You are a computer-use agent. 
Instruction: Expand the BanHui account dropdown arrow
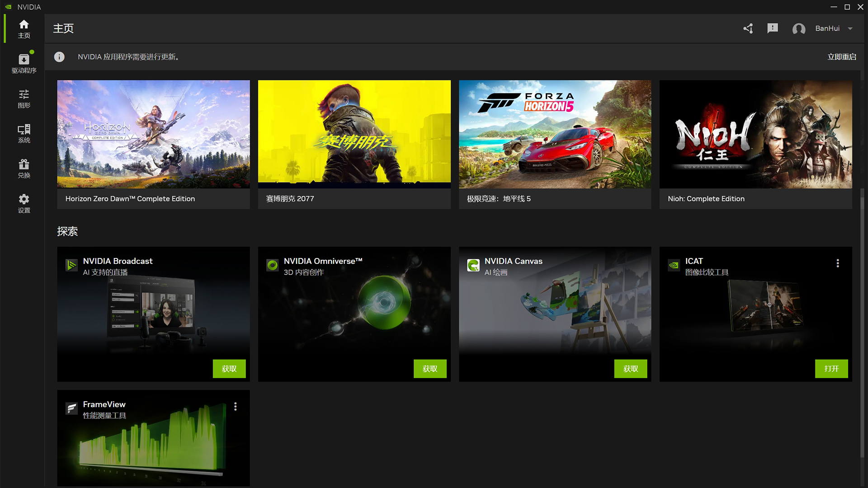850,28
